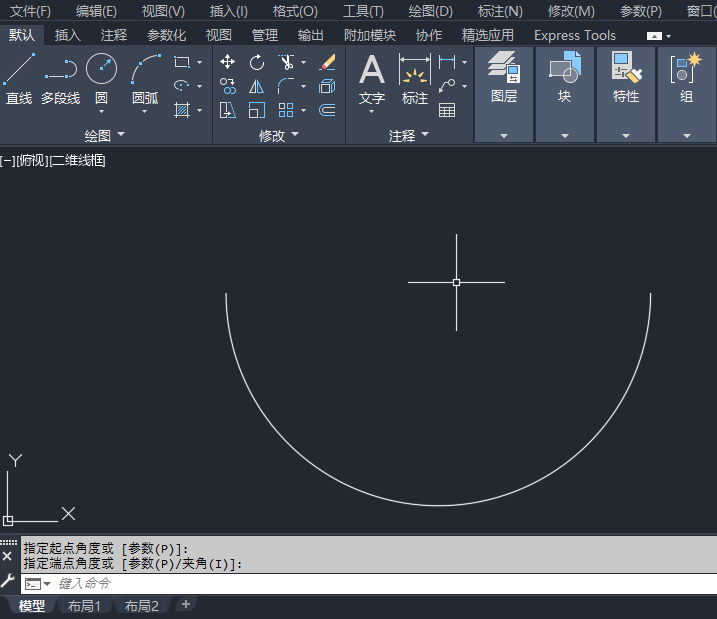
Task: Select the Polyline (多段线) tool
Action: point(60,78)
